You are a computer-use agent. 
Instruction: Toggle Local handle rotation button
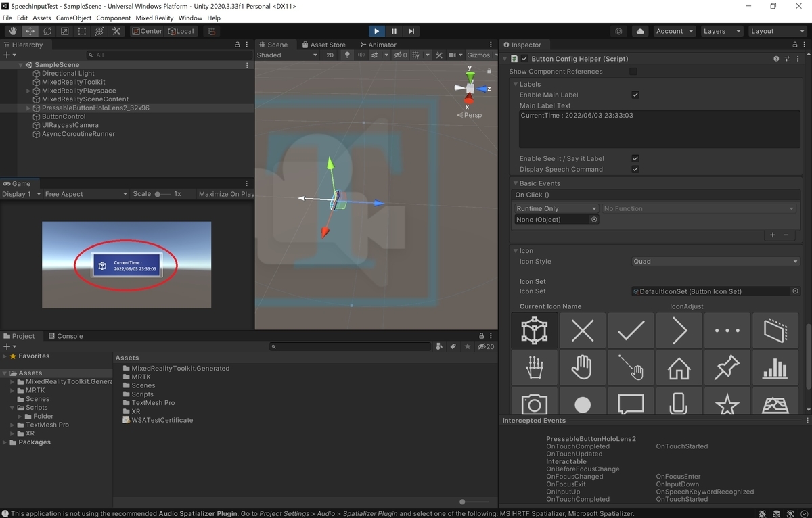(181, 31)
